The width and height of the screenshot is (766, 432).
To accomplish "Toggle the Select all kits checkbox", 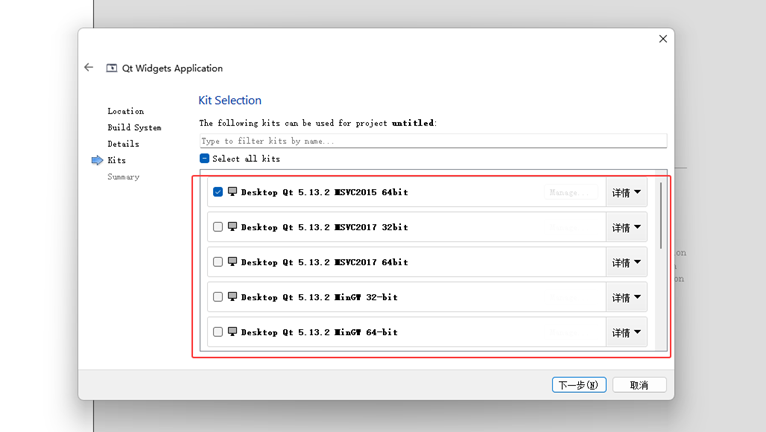I will 204,158.
